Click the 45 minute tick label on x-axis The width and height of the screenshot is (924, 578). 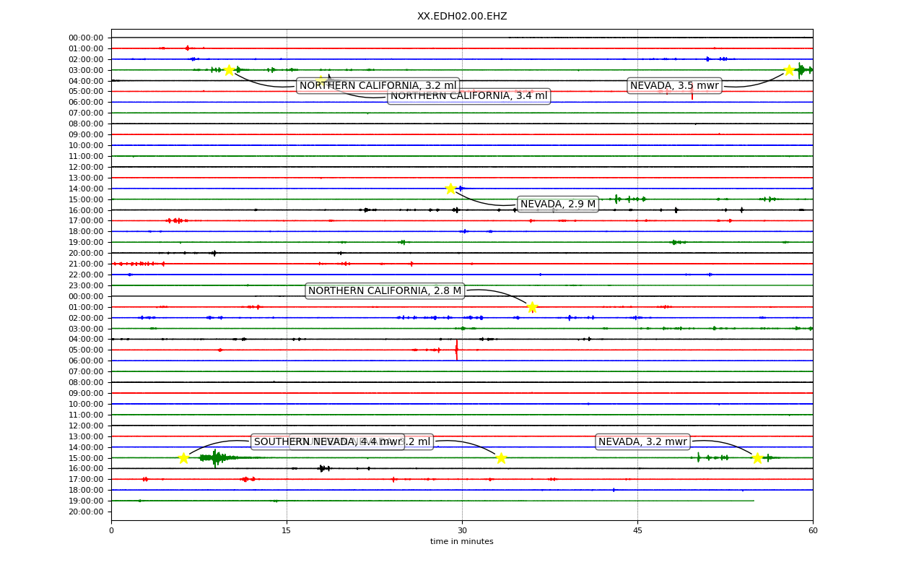click(x=637, y=531)
